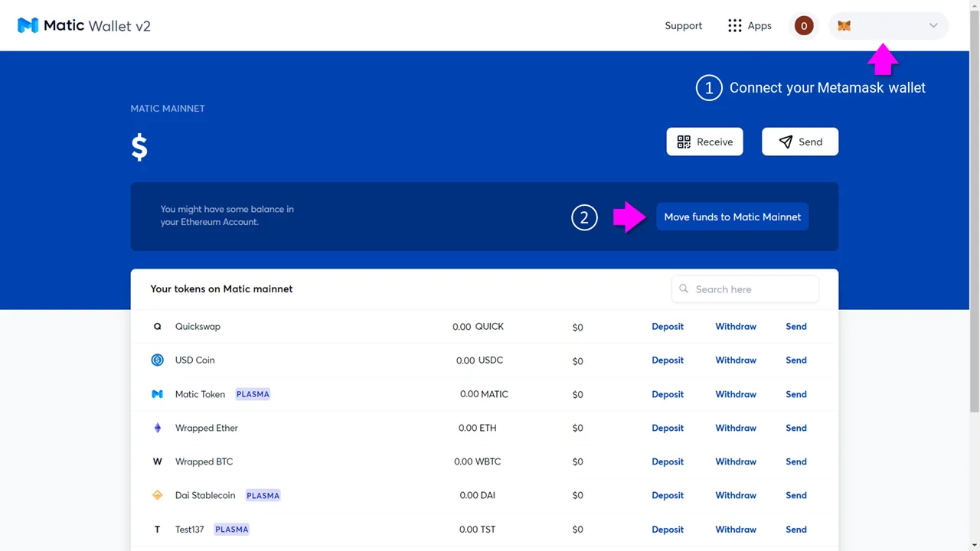Click the Dai Stablecoin icon

pyautogui.click(x=158, y=496)
